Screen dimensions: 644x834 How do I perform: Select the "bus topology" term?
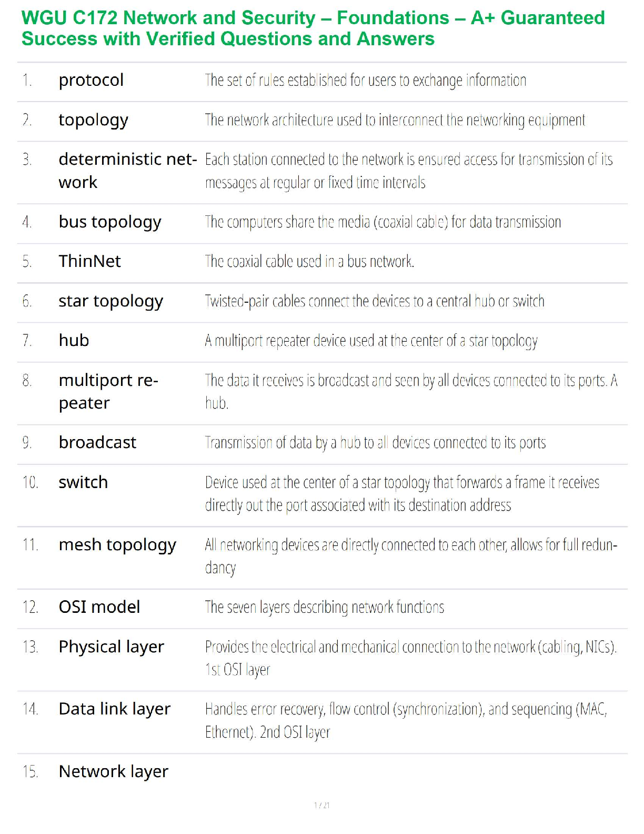click(109, 222)
